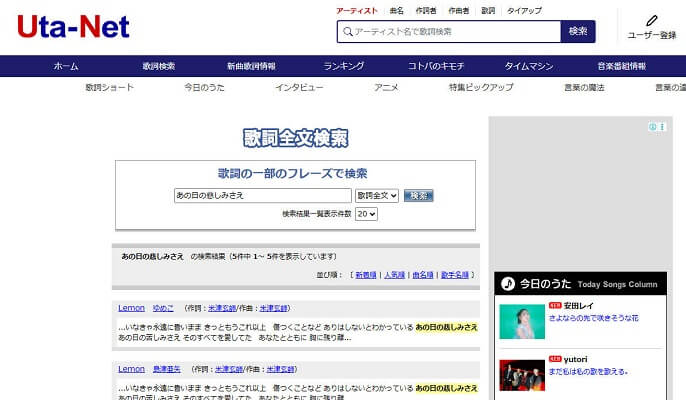Open 歌詞検索 in the navigation bar
The image size is (686, 400).
coord(159,66)
